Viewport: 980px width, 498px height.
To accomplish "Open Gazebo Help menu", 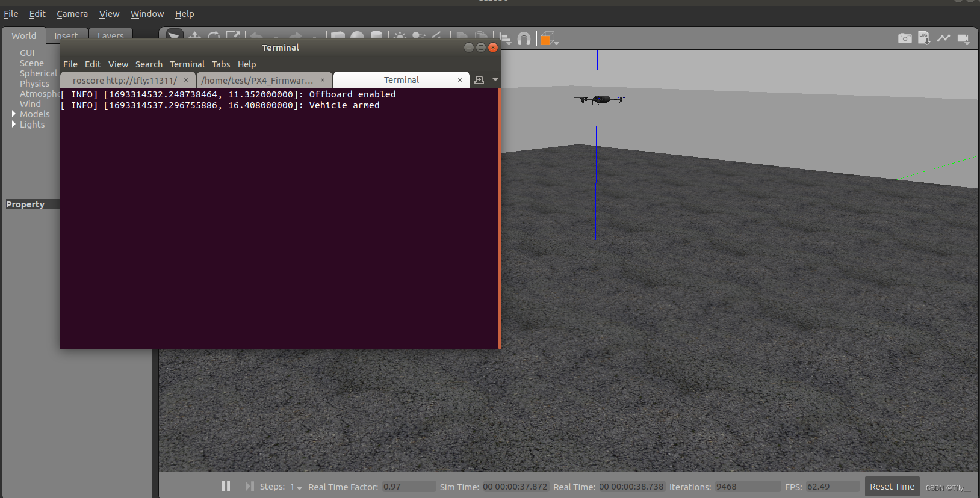I will tap(184, 14).
